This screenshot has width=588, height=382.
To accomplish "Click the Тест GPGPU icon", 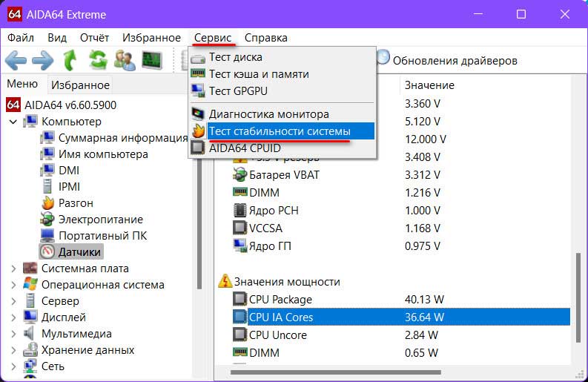I will pos(198,90).
